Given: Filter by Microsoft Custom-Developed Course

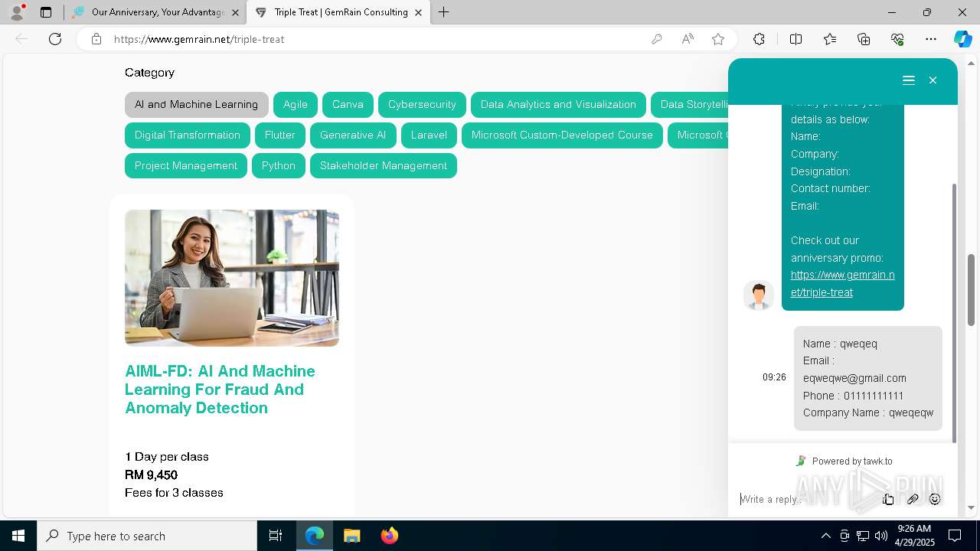Looking at the screenshot, I should (562, 135).
